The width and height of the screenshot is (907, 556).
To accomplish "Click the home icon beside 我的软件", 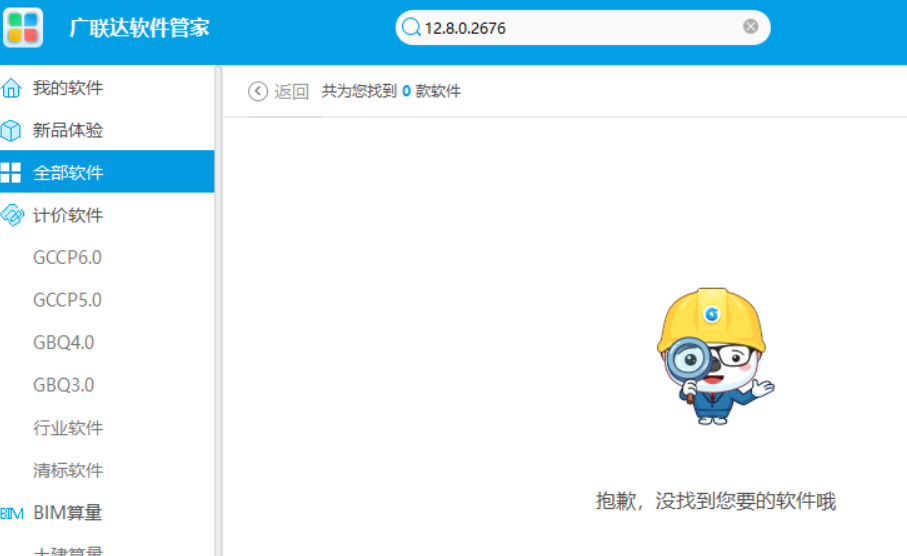I will pyautogui.click(x=11, y=88).
